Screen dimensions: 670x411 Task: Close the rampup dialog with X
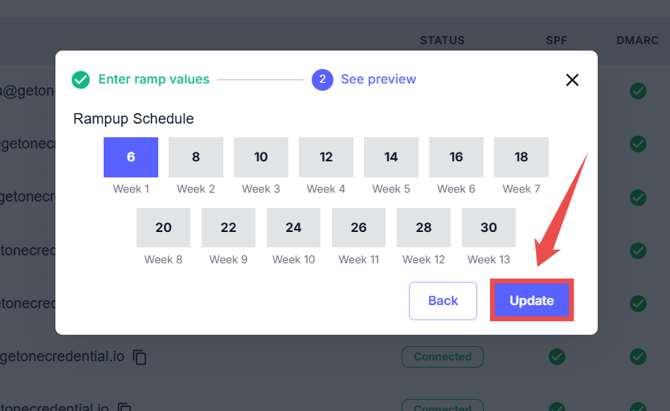click(572, 80)
